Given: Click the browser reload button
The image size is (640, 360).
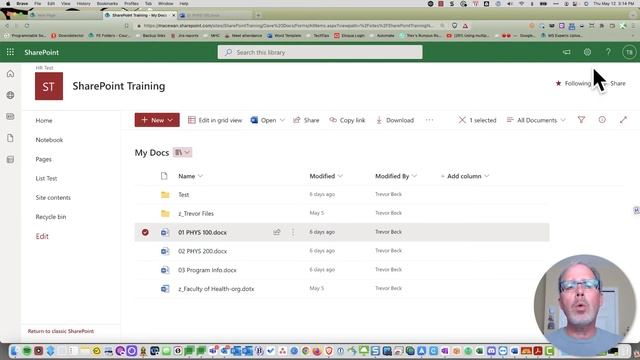Looking at the screenshot, I should (x=27, y=26).
